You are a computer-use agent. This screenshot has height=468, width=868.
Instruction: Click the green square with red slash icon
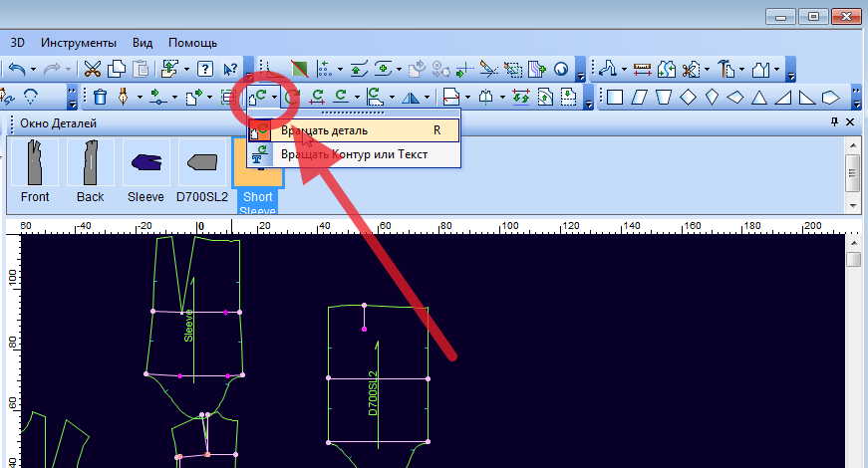click(x=299, y=69)
